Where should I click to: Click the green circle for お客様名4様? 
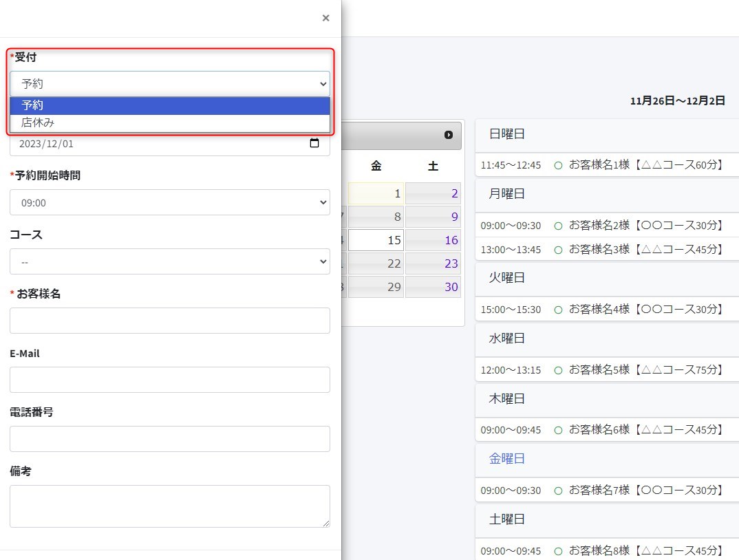pyautogui.click(x=558, y=310)
